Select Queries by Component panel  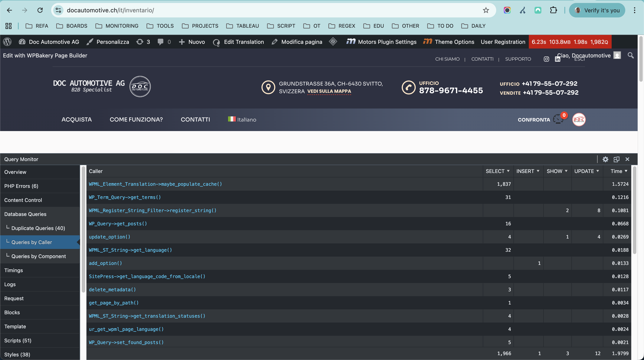tap(40, 256)
